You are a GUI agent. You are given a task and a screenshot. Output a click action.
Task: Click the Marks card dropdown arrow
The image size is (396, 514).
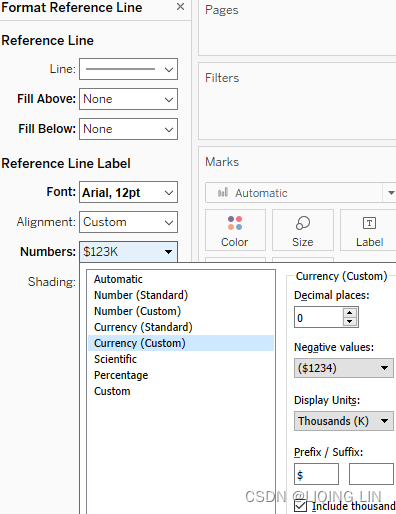391,193
